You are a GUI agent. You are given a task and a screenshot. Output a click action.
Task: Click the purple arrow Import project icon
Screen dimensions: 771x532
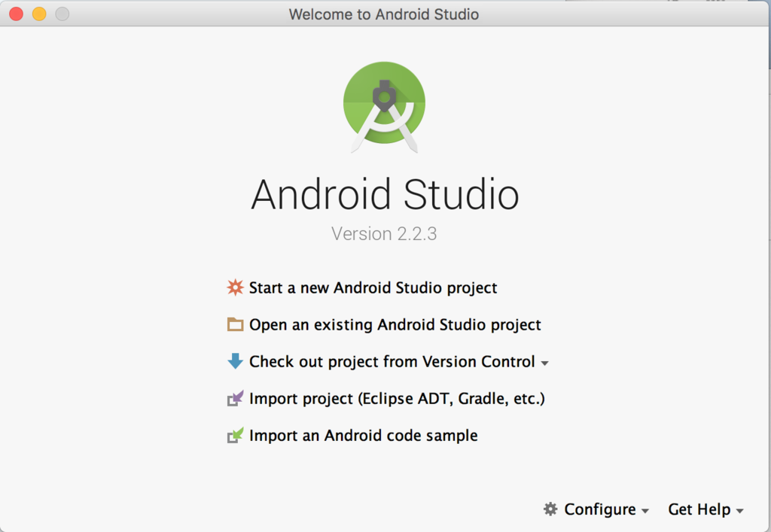coord(235,398)
